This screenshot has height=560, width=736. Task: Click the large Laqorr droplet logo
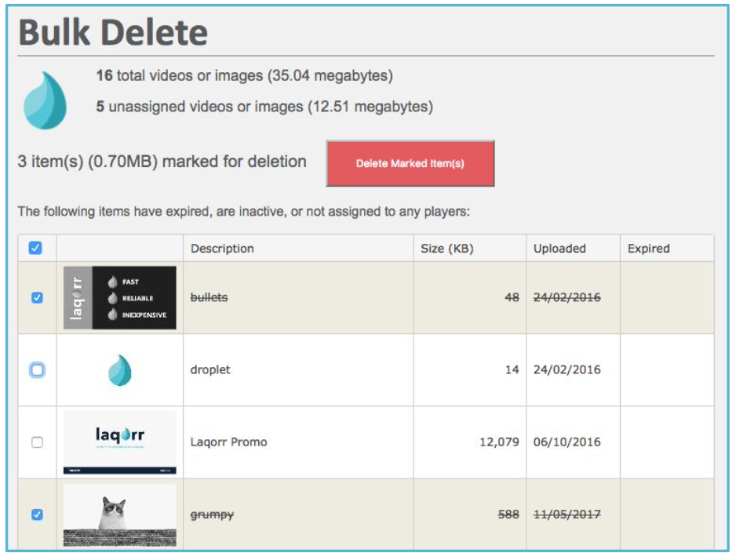pyautogui.click(x=45, y=100)
